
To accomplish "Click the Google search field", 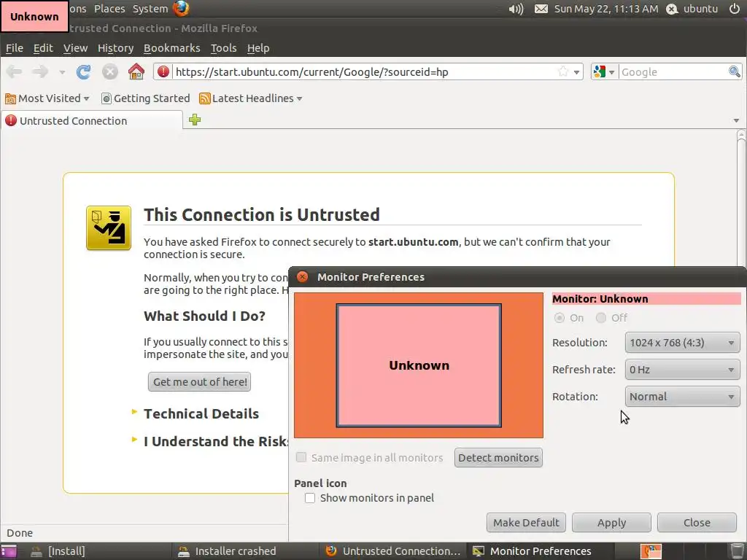I will [673, 72].
